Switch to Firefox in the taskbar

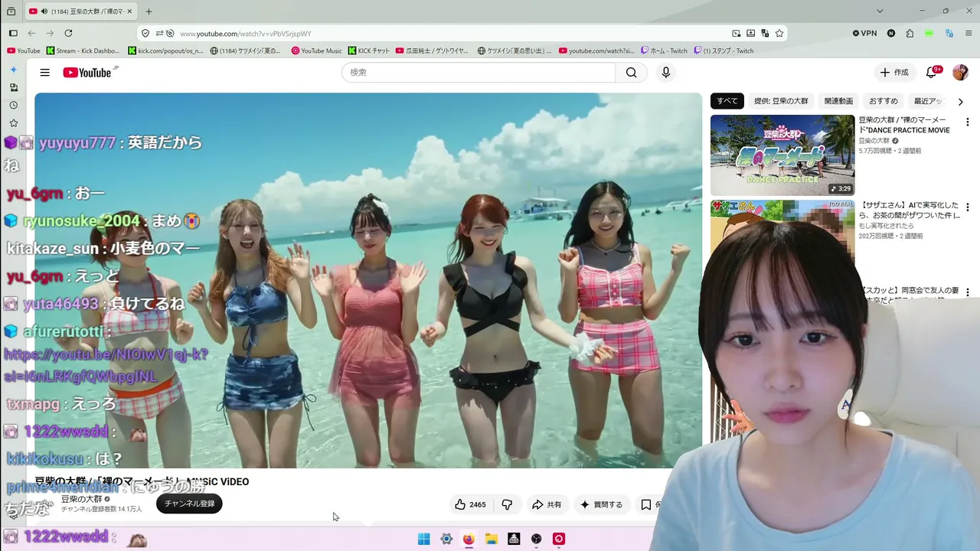469,539
